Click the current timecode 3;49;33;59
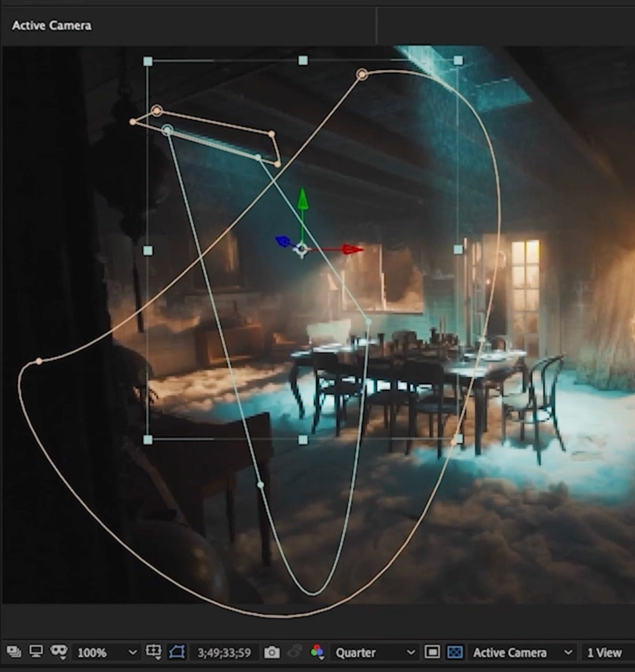This screenshot has width=635, height=672. [x=224, y=652]
